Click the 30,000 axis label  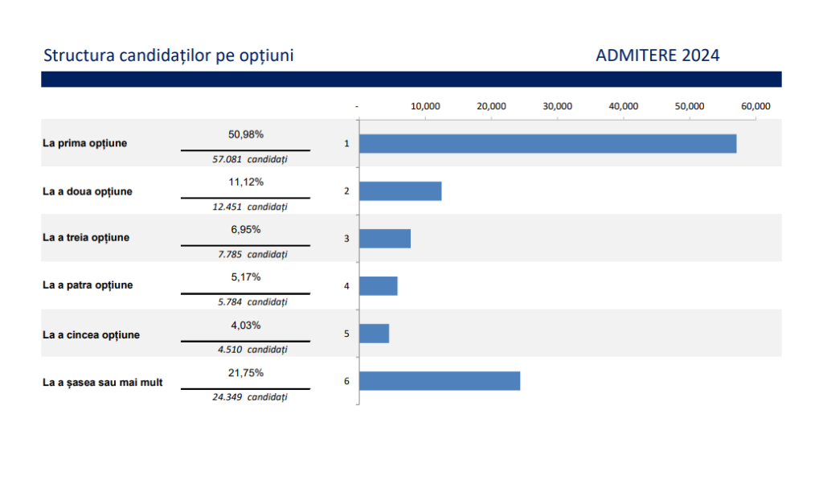click(557, 106)
